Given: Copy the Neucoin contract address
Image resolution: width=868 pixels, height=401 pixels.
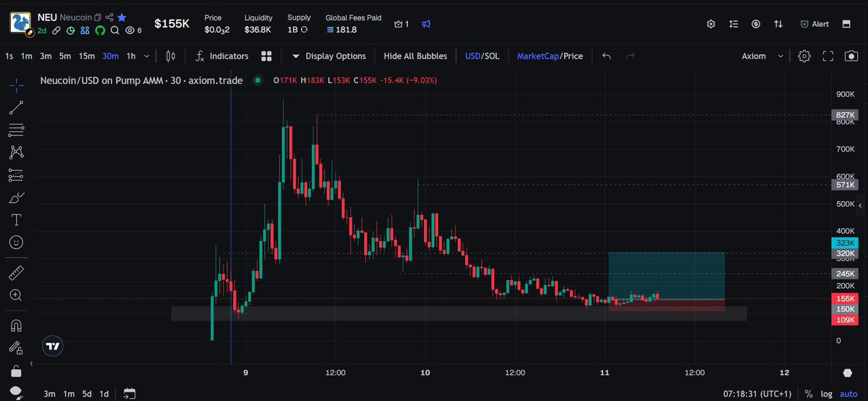Looking at the screenshot, I should 98,17.
